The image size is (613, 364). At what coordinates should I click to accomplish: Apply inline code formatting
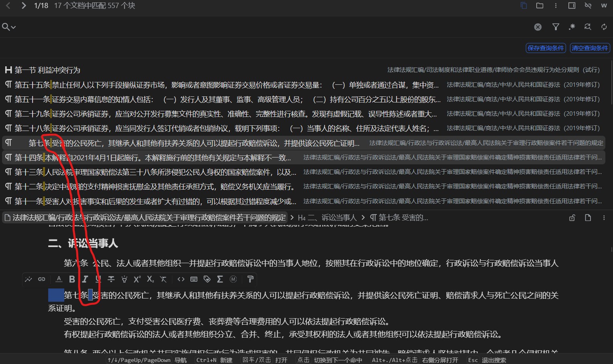(181, 279)
